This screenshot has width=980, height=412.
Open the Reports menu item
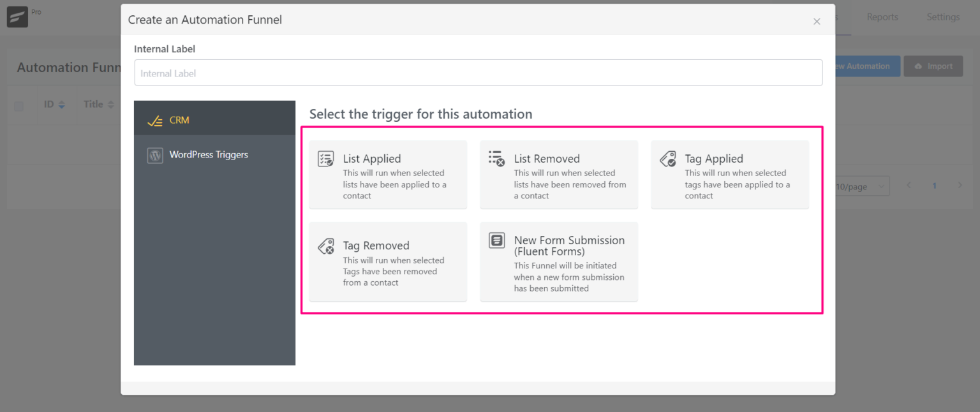(x=882, y=17)
